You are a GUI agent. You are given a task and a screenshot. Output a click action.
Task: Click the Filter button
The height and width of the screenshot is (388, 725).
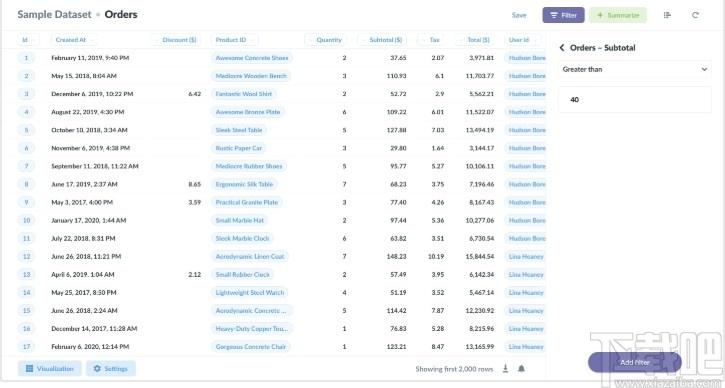[563, 15]
